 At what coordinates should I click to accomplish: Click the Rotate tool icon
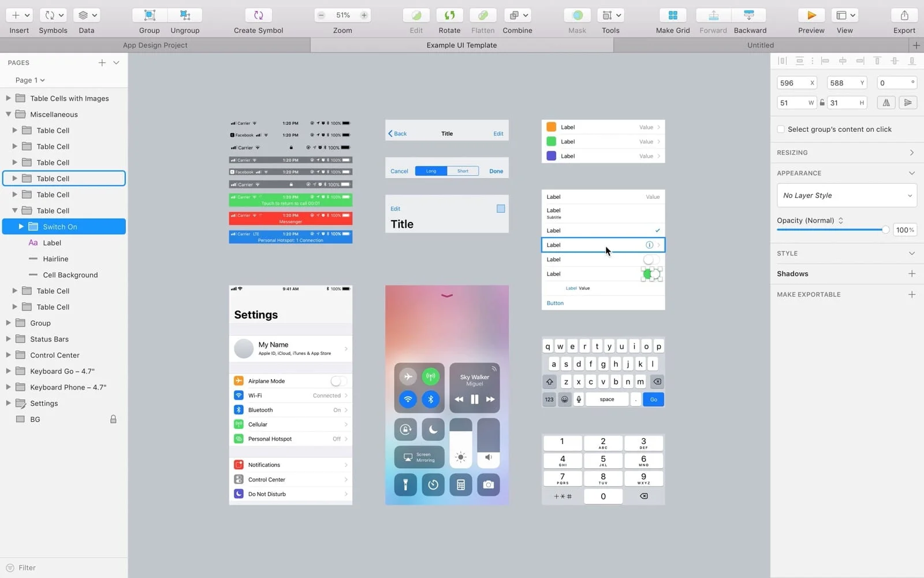449,15
